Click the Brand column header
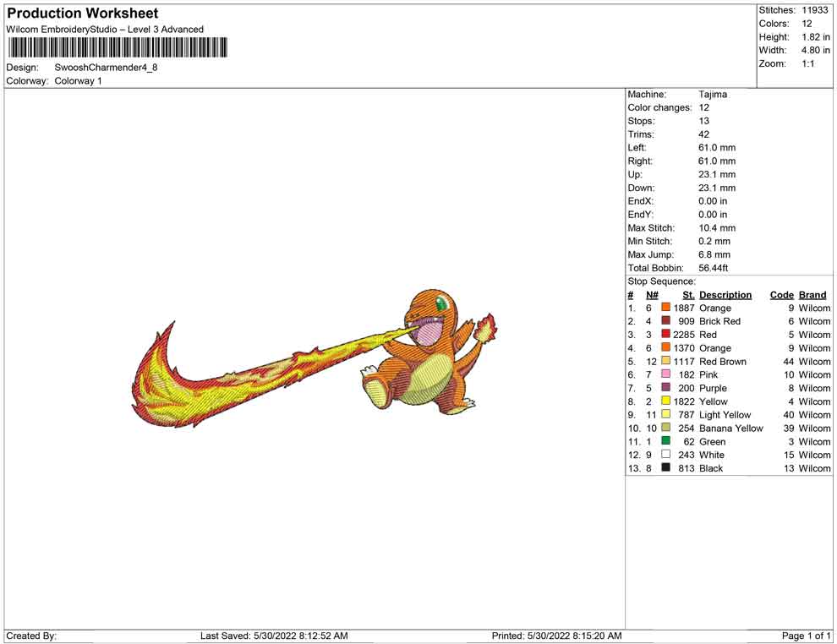 [x=812, y=295]
